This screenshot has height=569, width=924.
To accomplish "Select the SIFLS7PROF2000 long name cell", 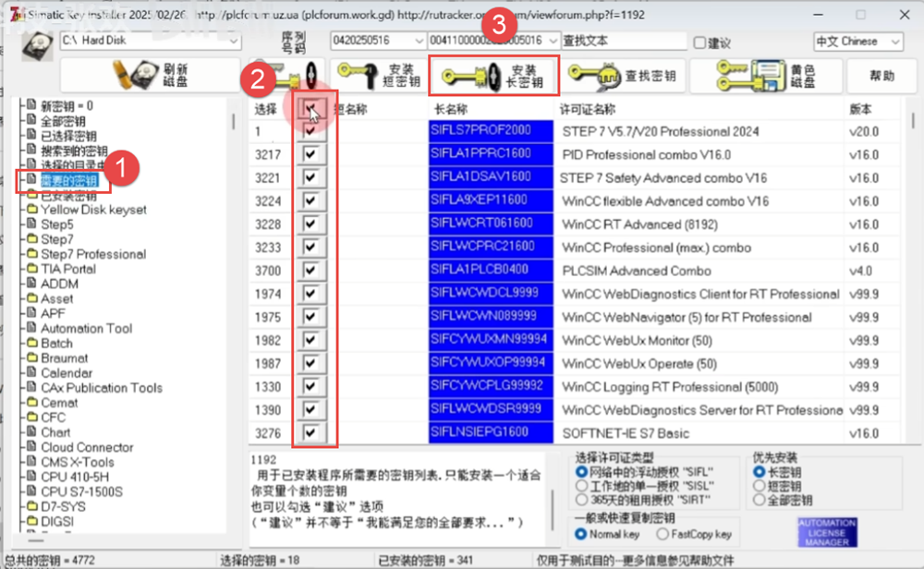I will (491, 131).
